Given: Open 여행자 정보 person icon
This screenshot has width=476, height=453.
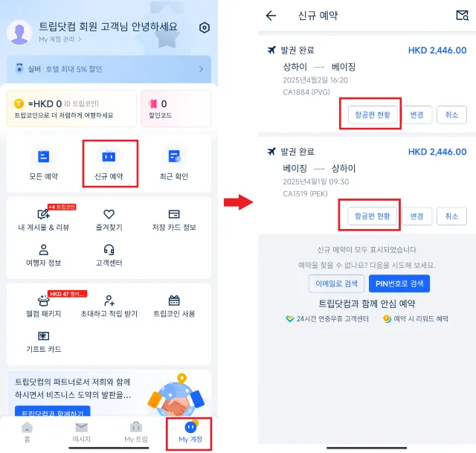Looking at the screenshot, I should click(x=43, y=250).
